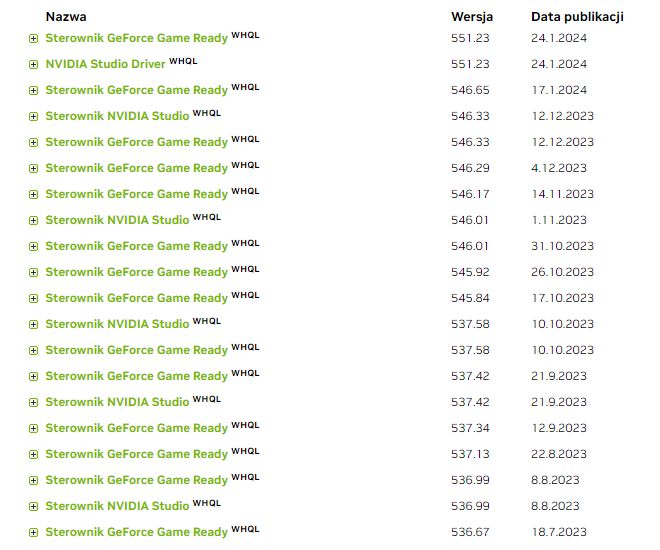660x550 pixels.
Task: Open GeForce Game Ready driver dated 22.8.2023
Action: click(x=136, y=454)
